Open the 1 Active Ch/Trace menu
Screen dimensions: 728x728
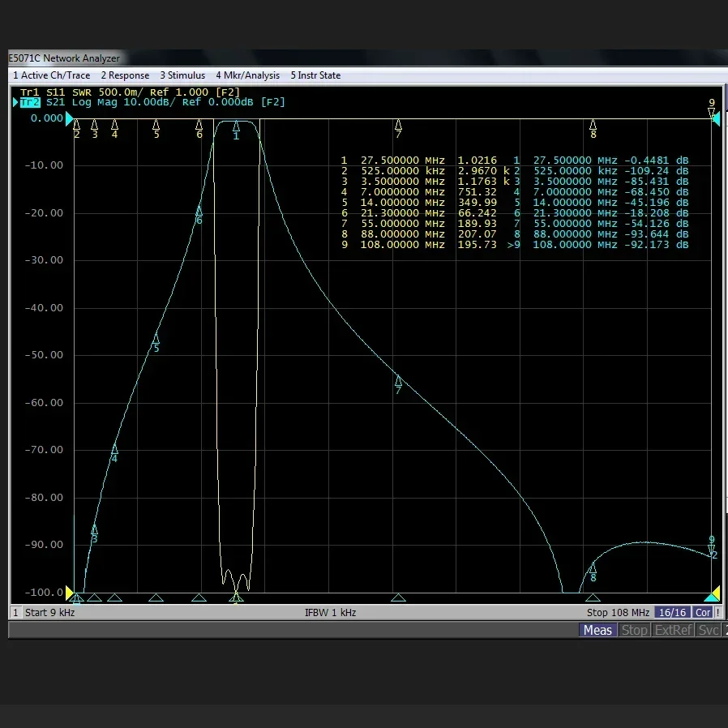point(51,75)
